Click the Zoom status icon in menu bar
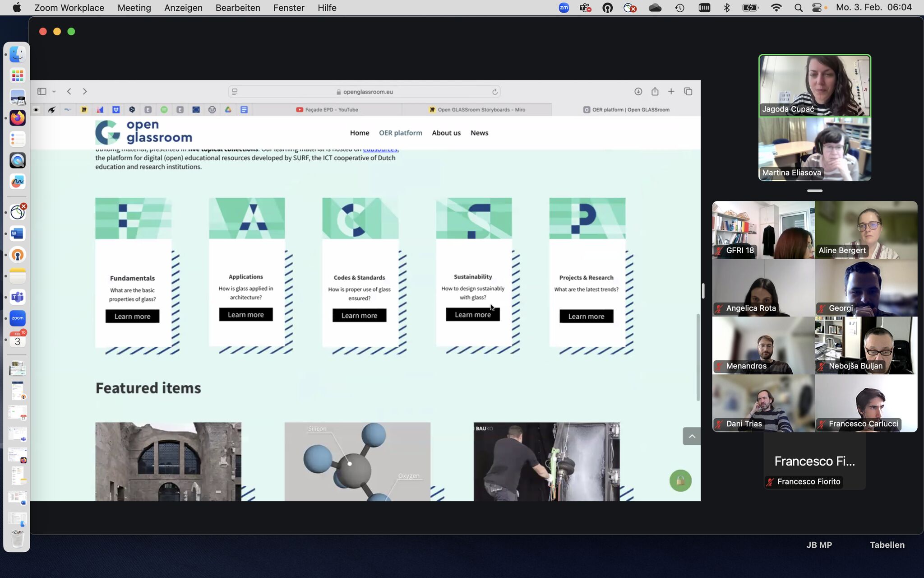Image resolution: width=924 pixels, height=578 pixels. click(564, 8)
